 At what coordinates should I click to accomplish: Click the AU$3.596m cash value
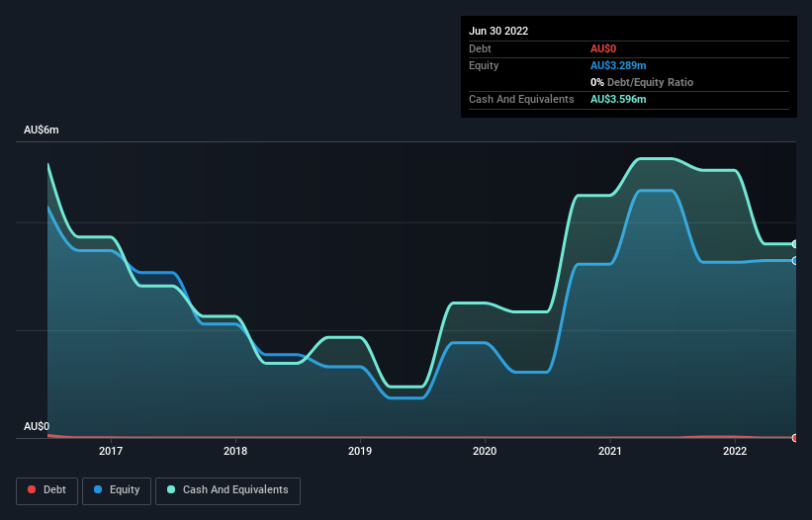[618, 99]
